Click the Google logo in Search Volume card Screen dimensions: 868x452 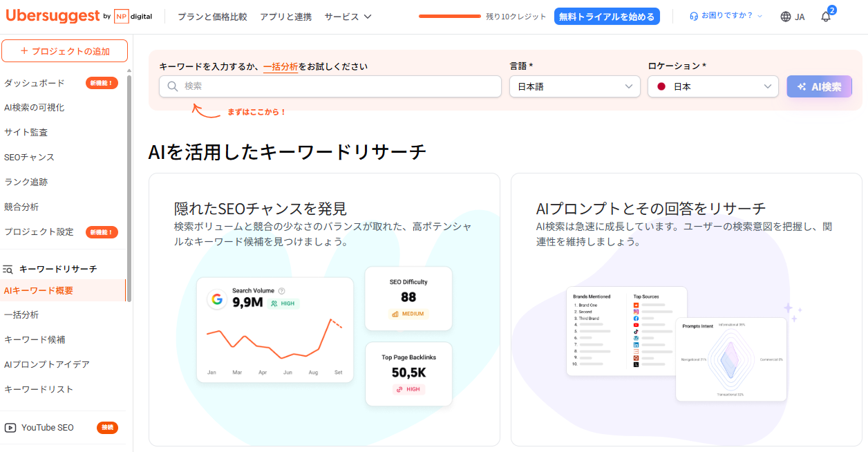point(217,299)
